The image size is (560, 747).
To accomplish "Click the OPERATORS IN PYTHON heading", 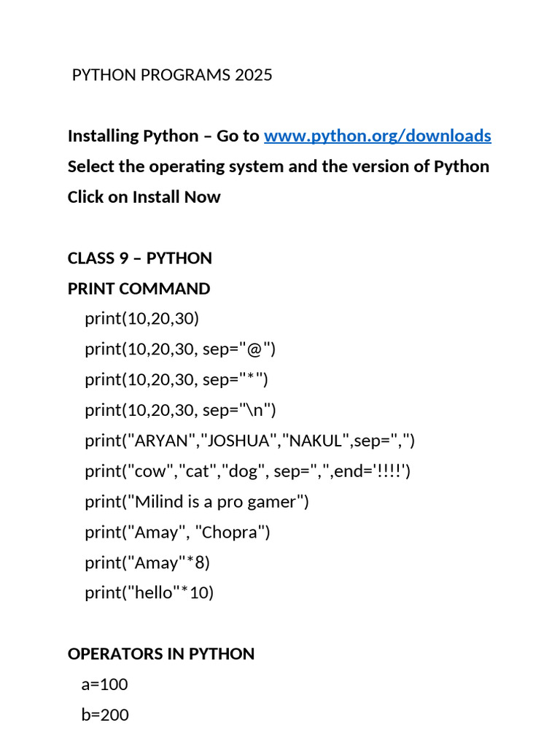I will [161, 654].
